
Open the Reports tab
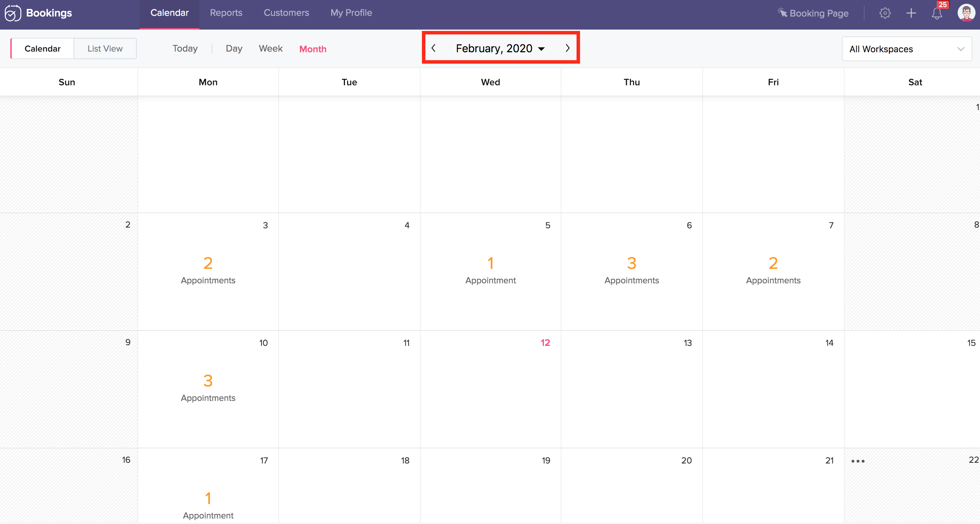click(x=226, y=13)
